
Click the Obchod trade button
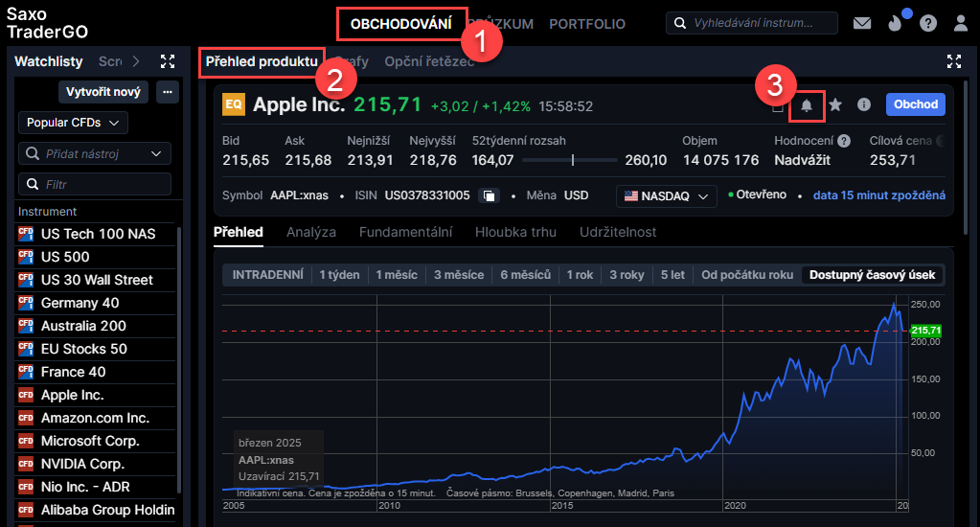coord(916,104)
